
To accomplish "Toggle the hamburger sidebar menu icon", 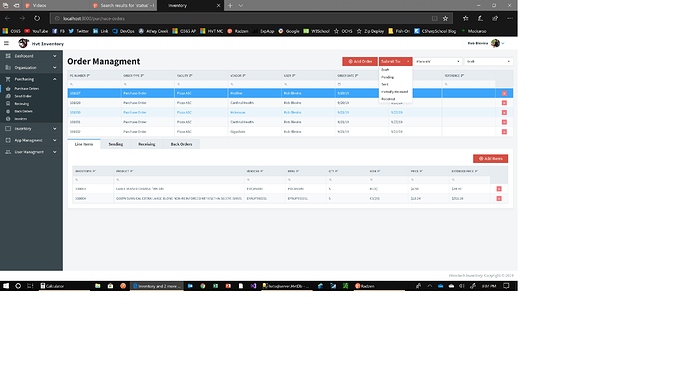I will coord(6,43).
